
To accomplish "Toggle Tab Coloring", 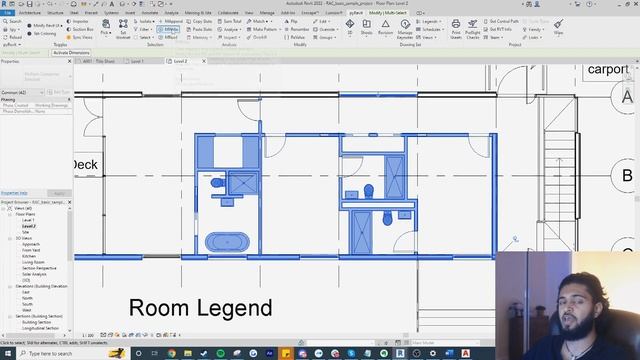I will pos(42,33).
